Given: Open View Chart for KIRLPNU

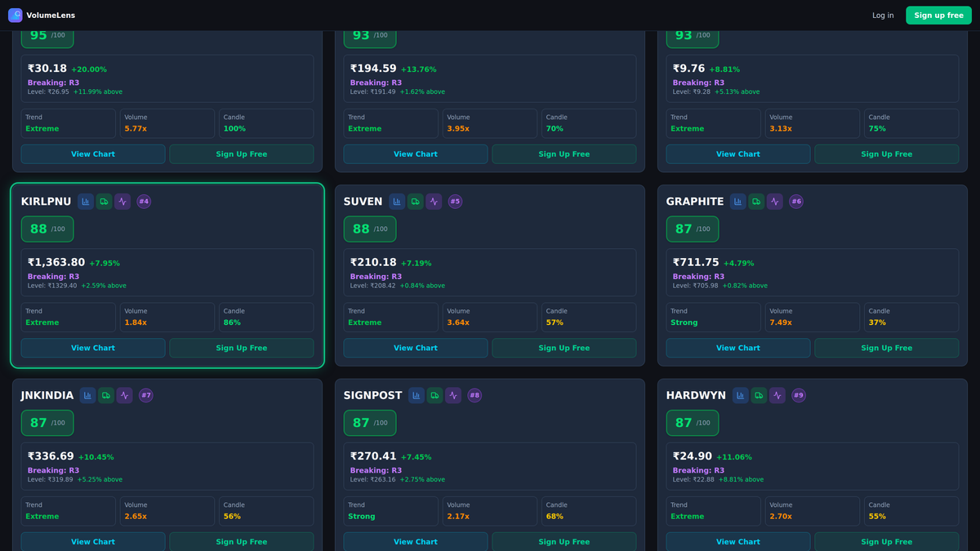Looking at the screenshot, I should [x=93, y=348].
